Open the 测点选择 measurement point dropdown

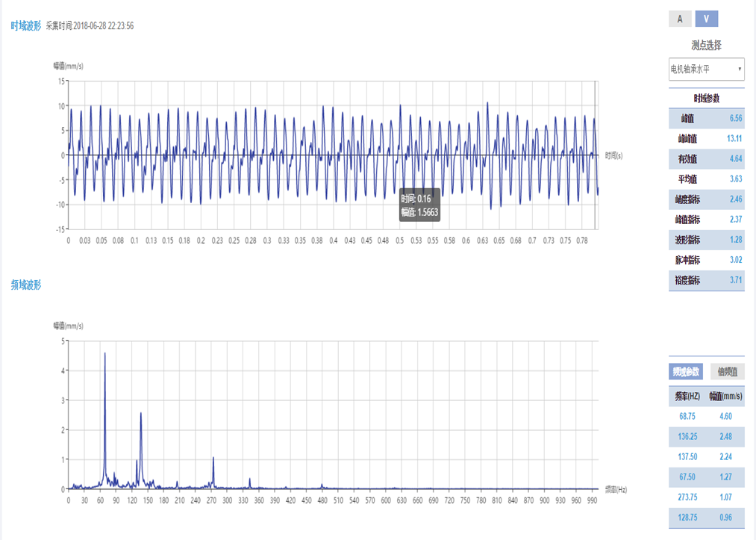click(x=706, y=69)
